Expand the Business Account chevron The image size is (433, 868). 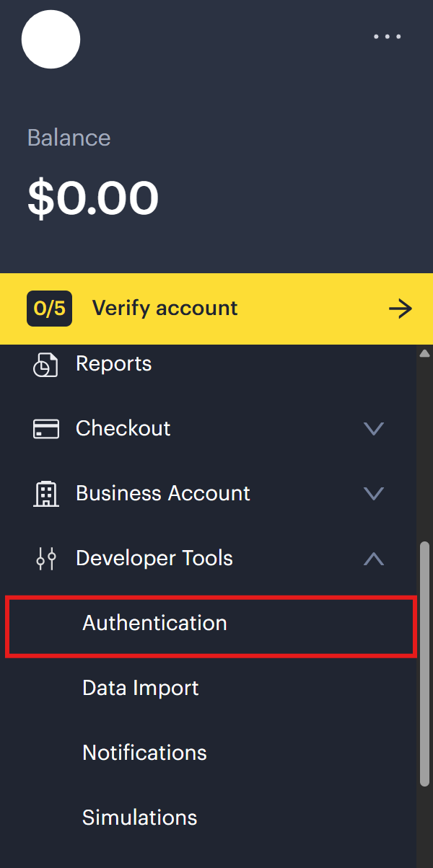point(374,494)
